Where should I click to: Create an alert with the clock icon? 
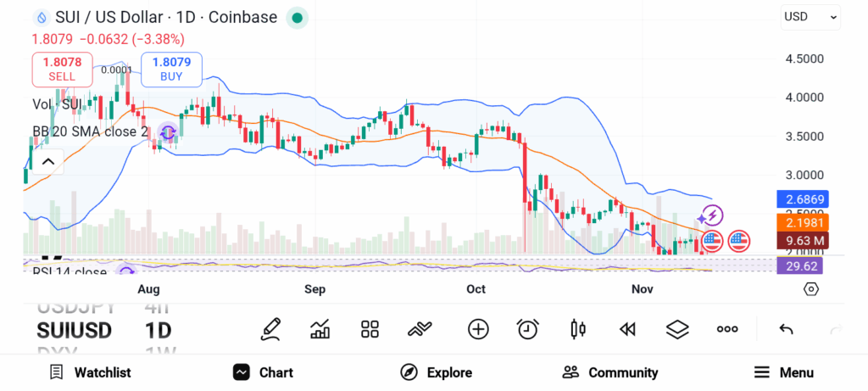(x=528, y=329)
